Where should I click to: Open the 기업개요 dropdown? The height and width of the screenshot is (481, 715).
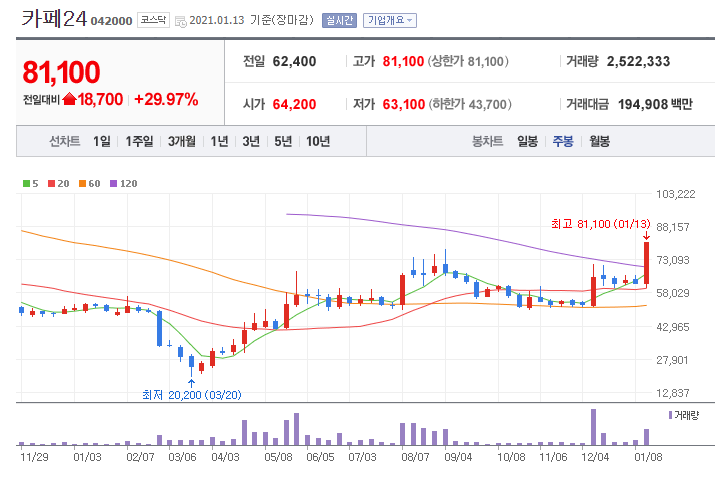point(390,21)
